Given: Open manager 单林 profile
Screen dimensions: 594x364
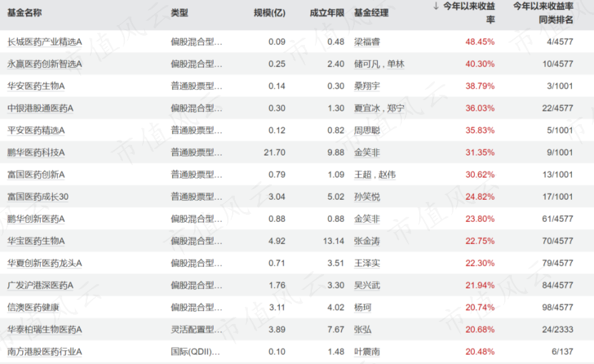Looking at the screenshot, I should click(x=396, y=64).
